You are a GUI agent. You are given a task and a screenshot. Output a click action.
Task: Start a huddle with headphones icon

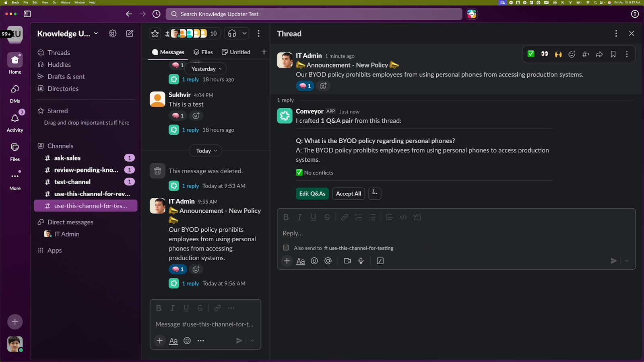pyautogui.click(x=232, y=34)
